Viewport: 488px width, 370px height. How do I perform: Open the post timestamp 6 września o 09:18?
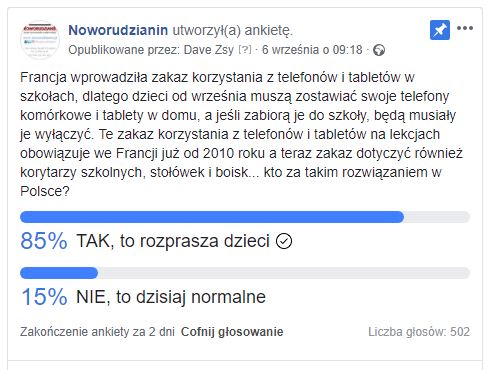[x=312, y=50]
